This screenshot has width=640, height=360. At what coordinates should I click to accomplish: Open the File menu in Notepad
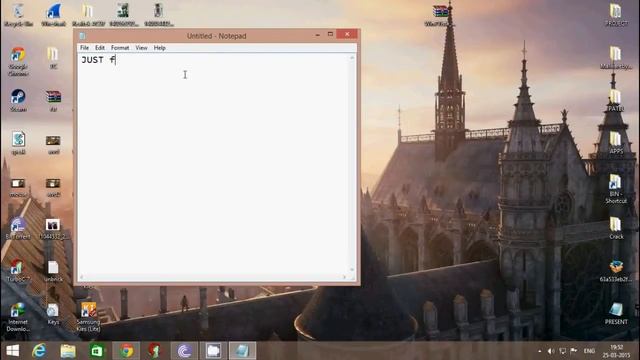(84, 48)
